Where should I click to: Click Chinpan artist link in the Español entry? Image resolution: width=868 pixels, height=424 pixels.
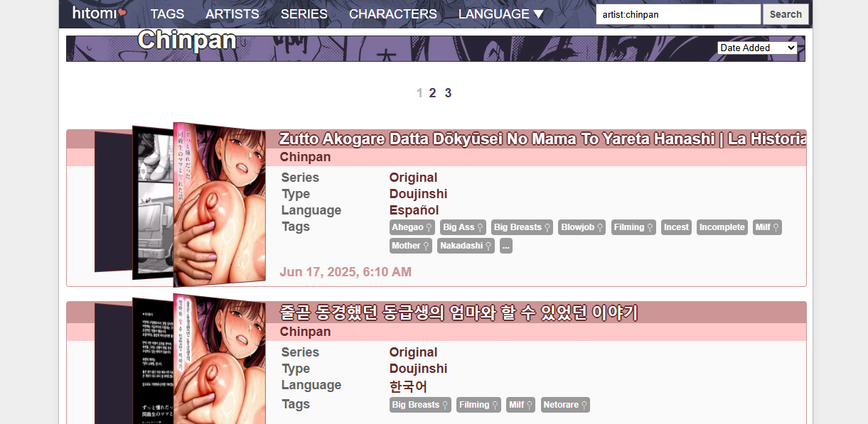[x=305, y=157]
